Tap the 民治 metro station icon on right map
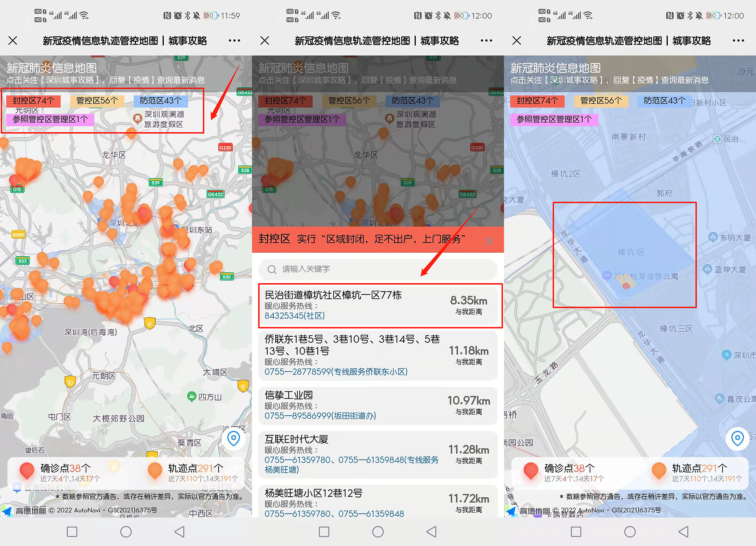 717,139
